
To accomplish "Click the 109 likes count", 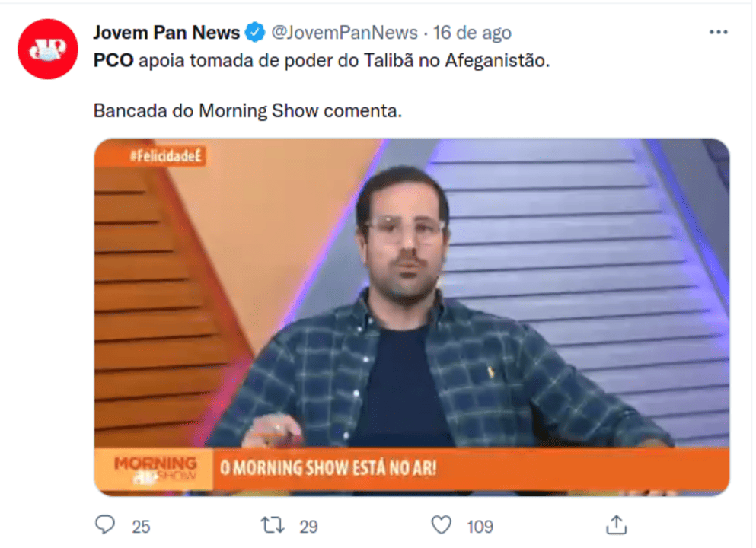I will pyautogui.click(x=480, y=527).
